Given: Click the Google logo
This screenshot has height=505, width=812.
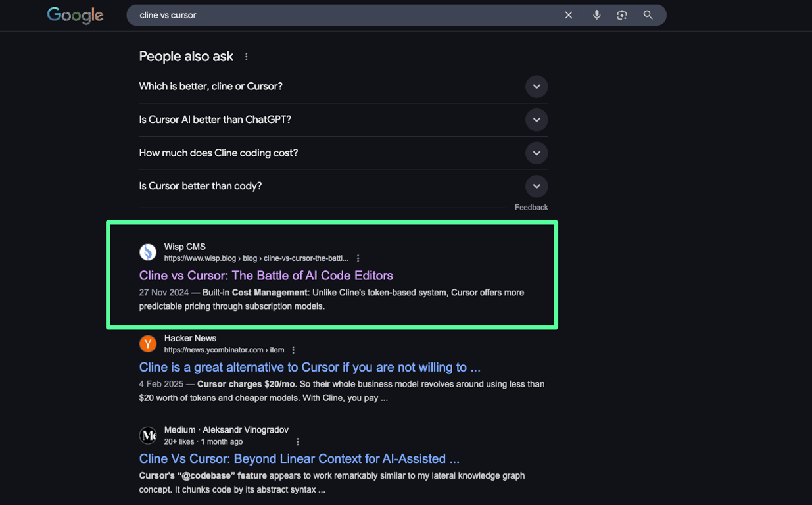Looking at the screenshot, I should [x=75, y=15].
